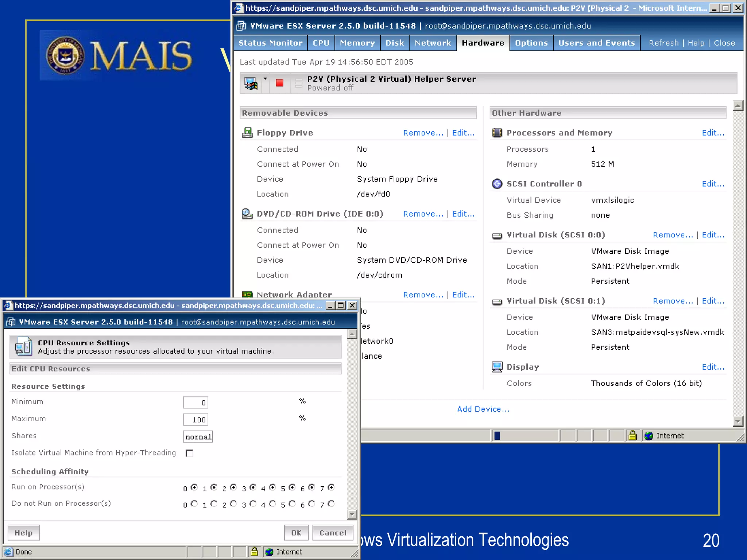Click the Display monitor icon
This screenshot has width=747, height=560.
[x=497, y=367]
